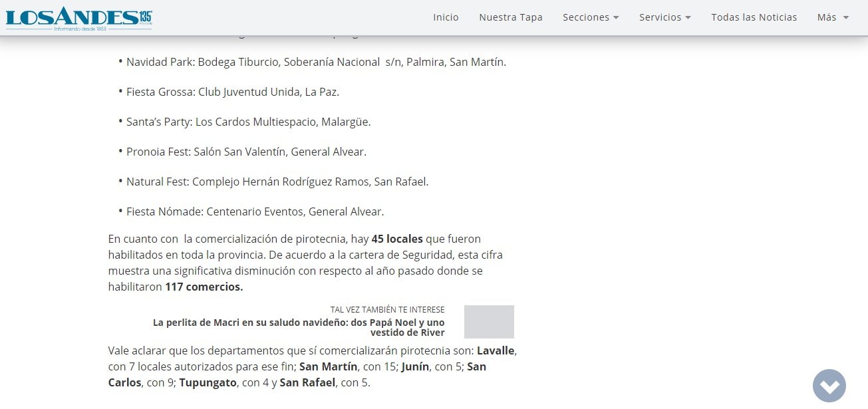Click the gray related article thumbnail
The height and width of the screenshot is (409, 868).
pos(489,322)
